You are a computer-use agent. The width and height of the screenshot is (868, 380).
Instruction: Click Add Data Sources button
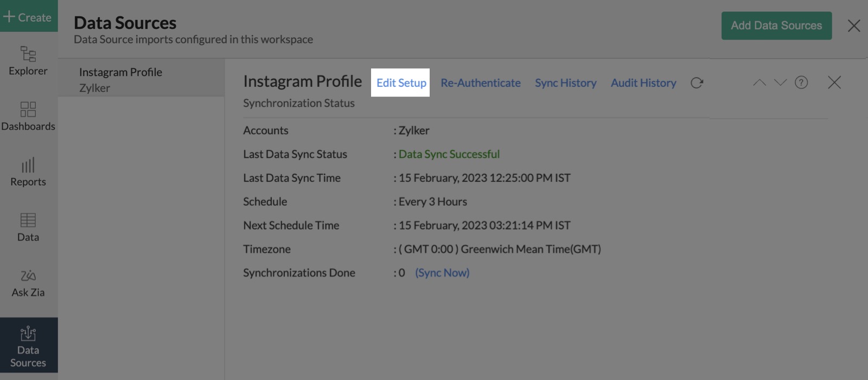click(776, 26)
